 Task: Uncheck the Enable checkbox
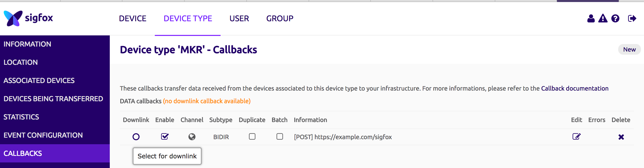pos(165,137)
